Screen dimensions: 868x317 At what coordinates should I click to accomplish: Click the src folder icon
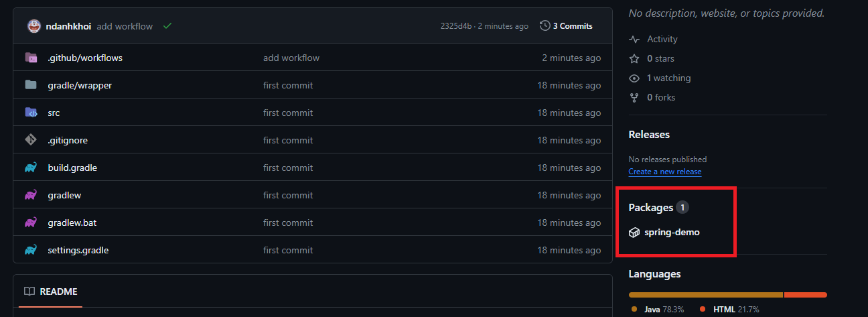point(31,113)
